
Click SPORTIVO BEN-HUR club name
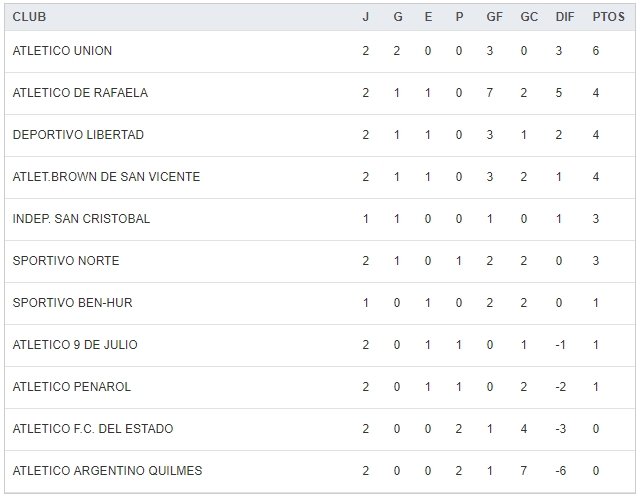tap(70, 303)
